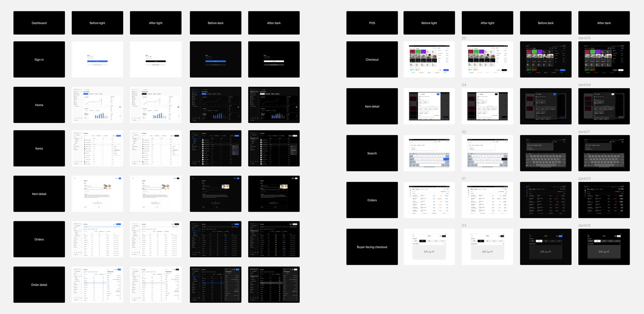
Task: Select the purple Gift Cards color tile in checkout
Action: (423, 52)
